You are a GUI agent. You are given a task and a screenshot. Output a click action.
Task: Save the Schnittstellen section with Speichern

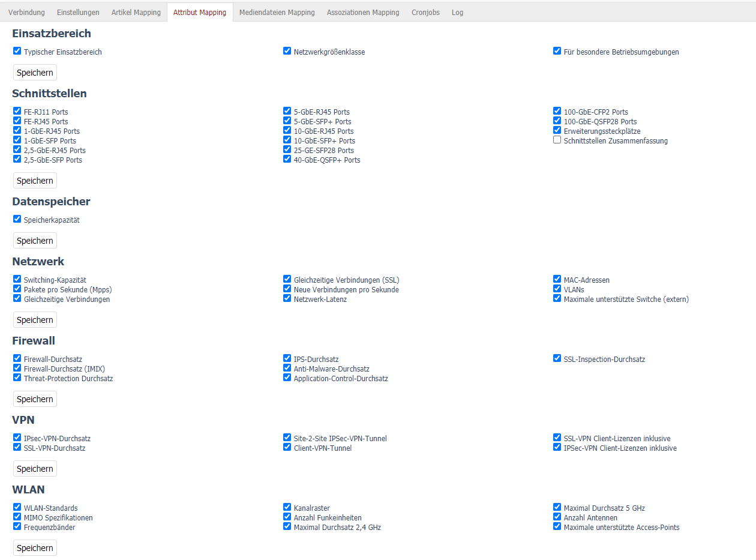[x=35, y=181]
